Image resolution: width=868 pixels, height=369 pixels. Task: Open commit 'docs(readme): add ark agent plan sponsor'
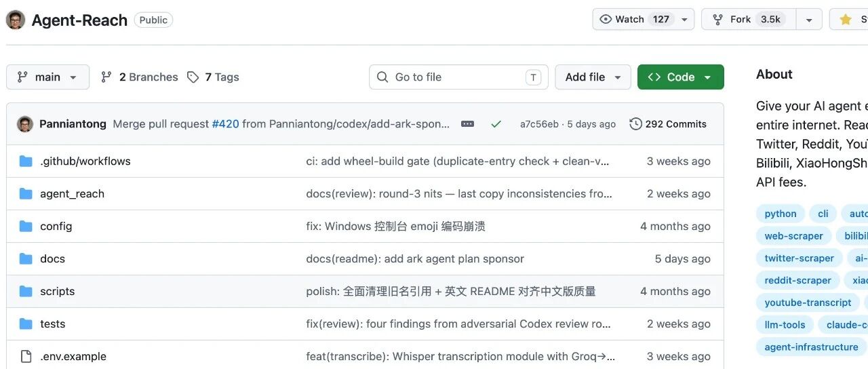(x=415, y=258)
